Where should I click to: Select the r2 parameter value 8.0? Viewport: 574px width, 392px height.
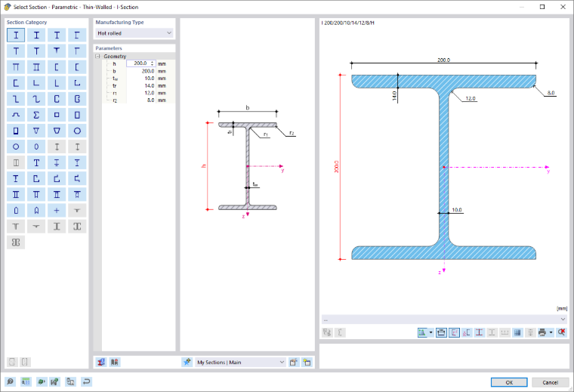[x=141, y=100]
